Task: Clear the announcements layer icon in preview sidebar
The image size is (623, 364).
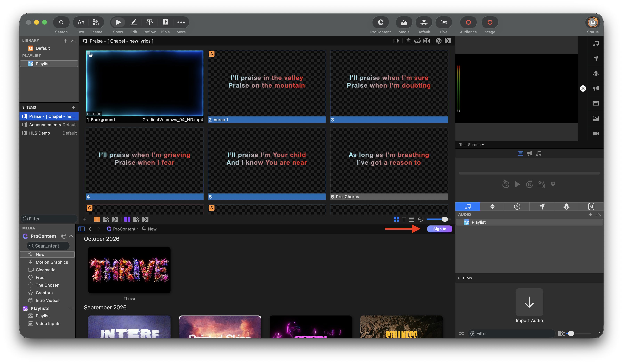Action: 596,88
